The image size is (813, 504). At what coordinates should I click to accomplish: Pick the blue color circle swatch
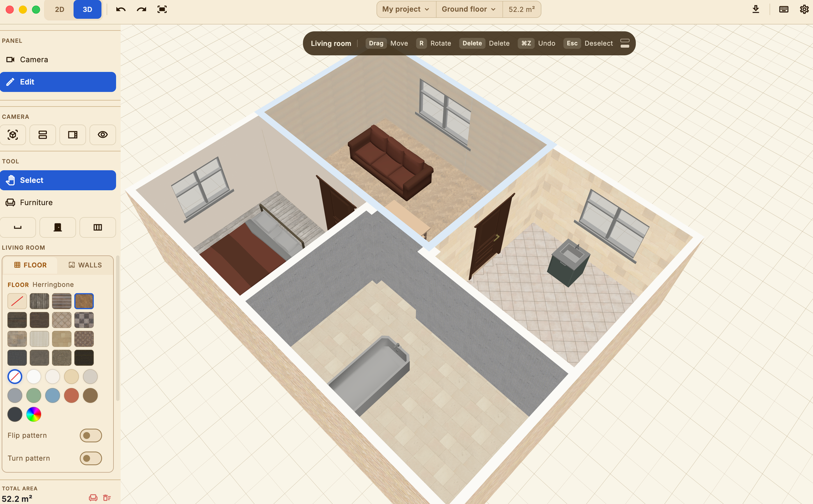[52, 395]
